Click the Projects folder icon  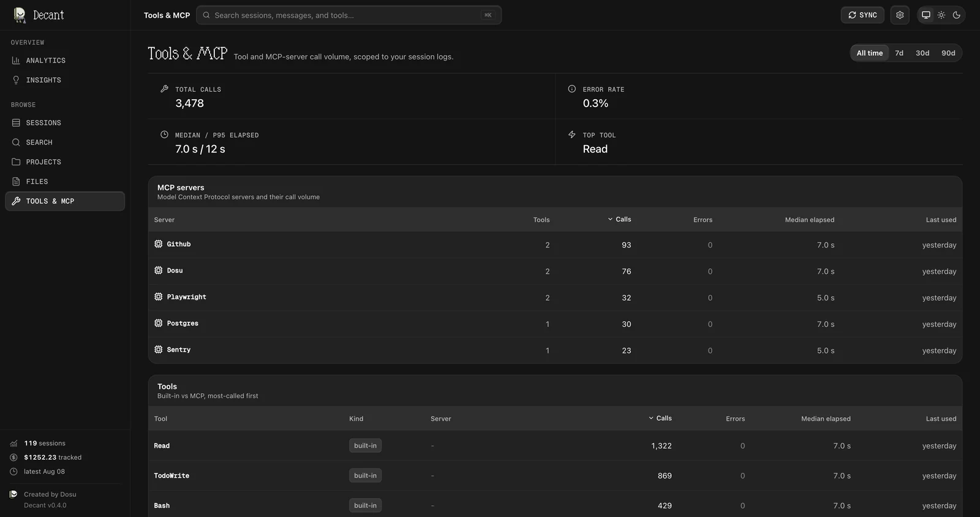pos(16,162)
